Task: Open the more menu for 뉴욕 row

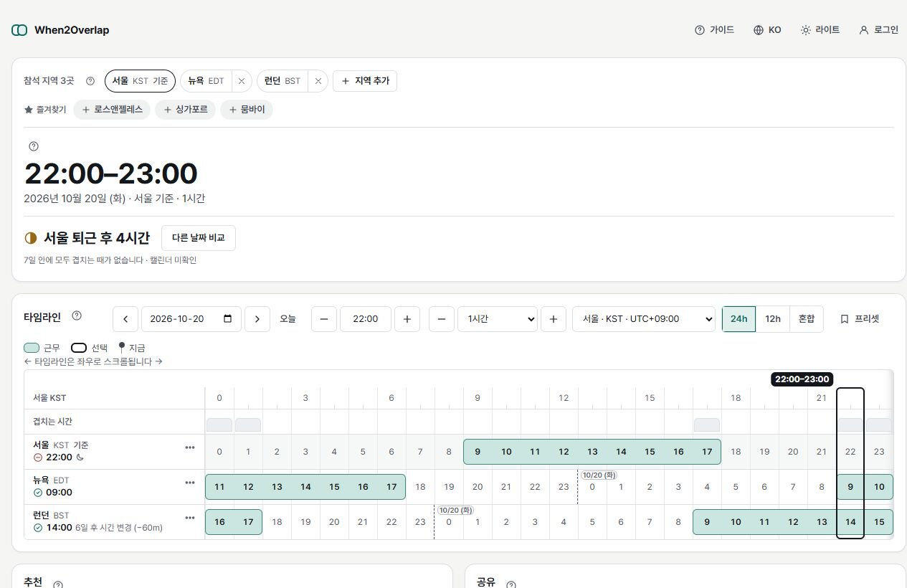Action: (190, 483)
